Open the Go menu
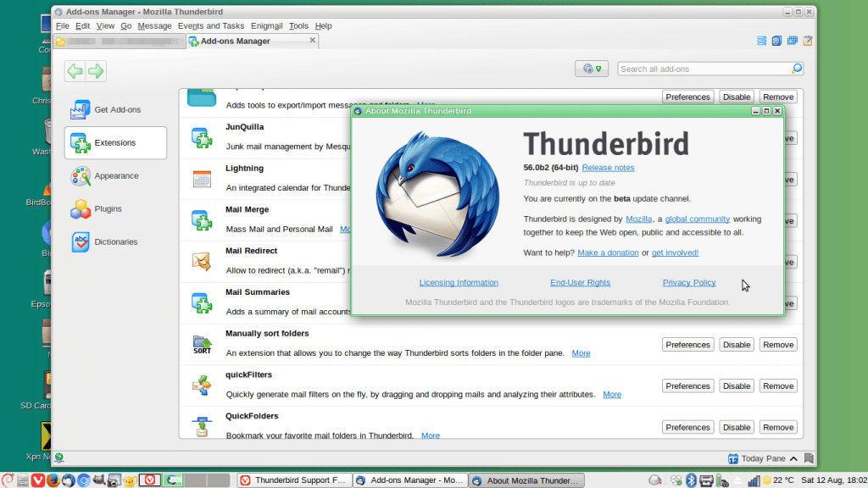The height and width of the screenshot is (488, 868). coord(125,25)
